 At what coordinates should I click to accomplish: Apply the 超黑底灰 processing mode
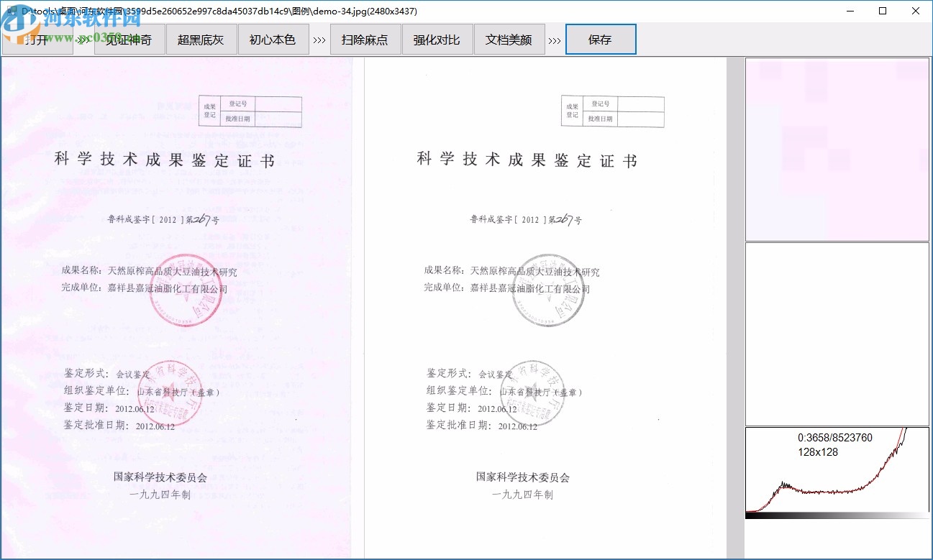[201, 40]
